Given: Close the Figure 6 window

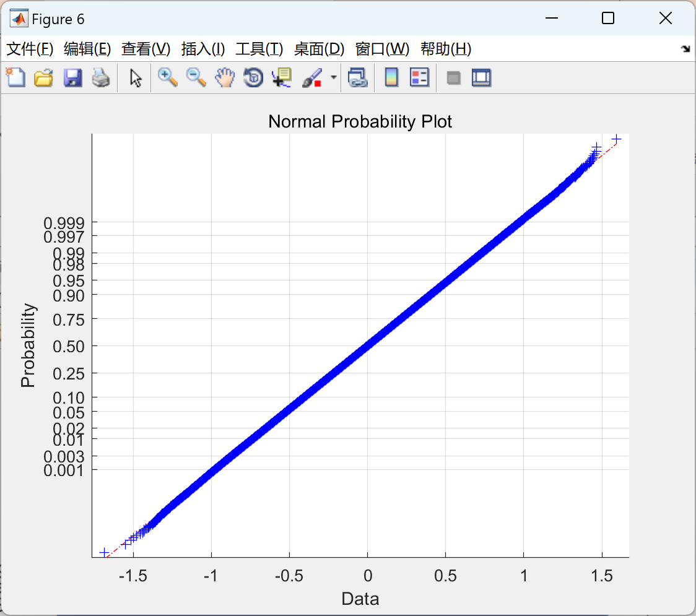Looking at the screenshot, I should 666,18.
